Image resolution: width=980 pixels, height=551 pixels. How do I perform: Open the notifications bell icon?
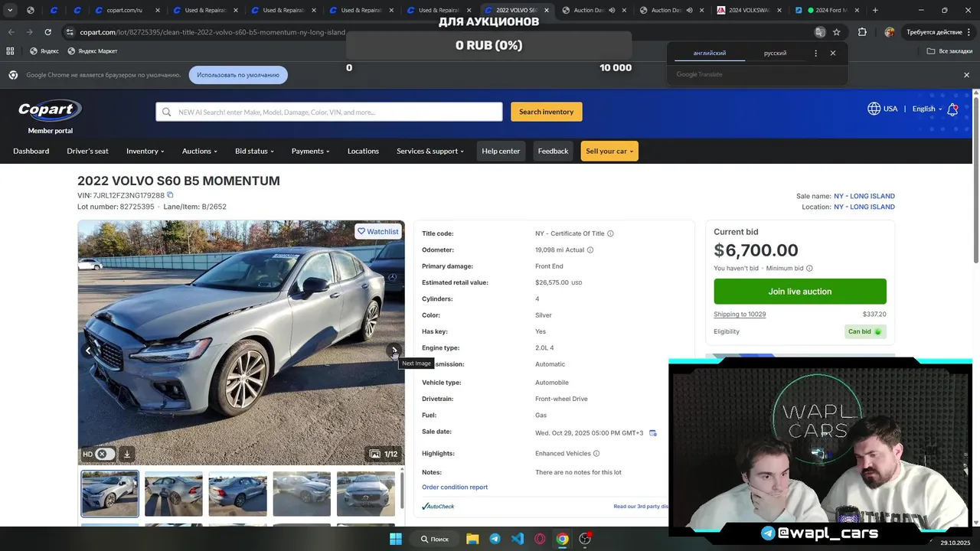pos(952,109)
